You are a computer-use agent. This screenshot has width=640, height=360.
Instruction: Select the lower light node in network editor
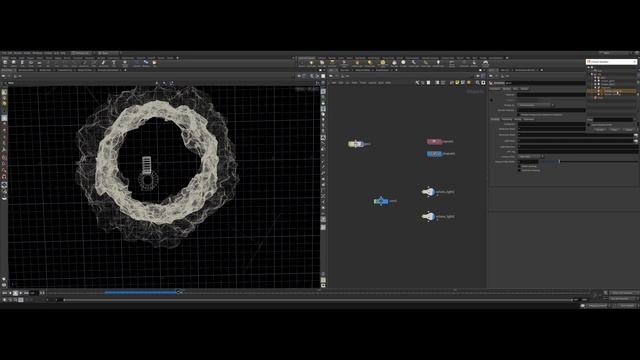click(x=428, y=216)
